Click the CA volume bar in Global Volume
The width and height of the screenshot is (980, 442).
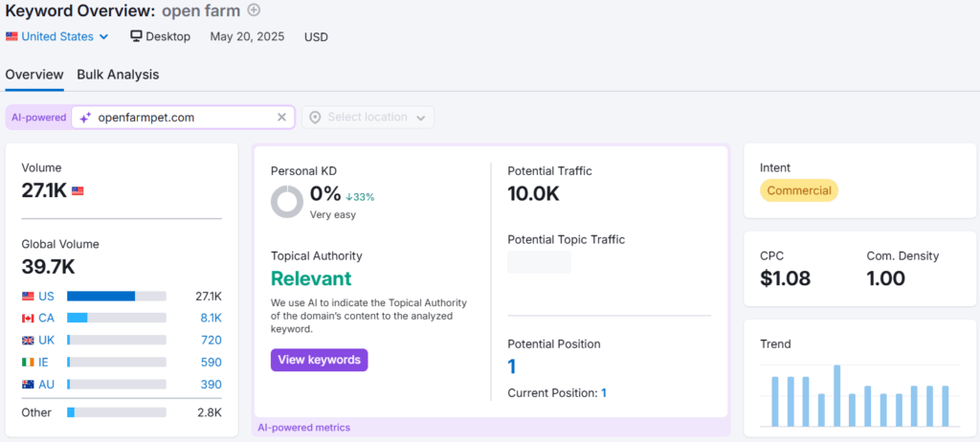click(x=117, y=319)
